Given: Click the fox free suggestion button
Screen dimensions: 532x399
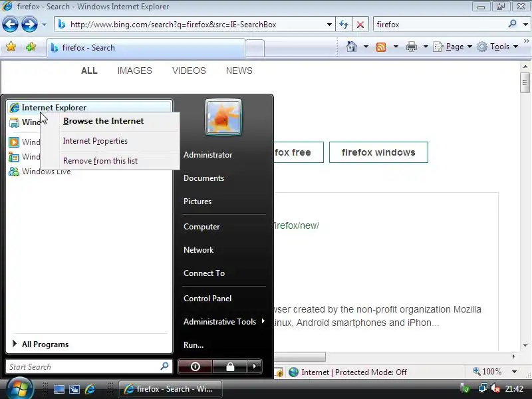Looking at the screenshot, I should click(x=299, y=152).
